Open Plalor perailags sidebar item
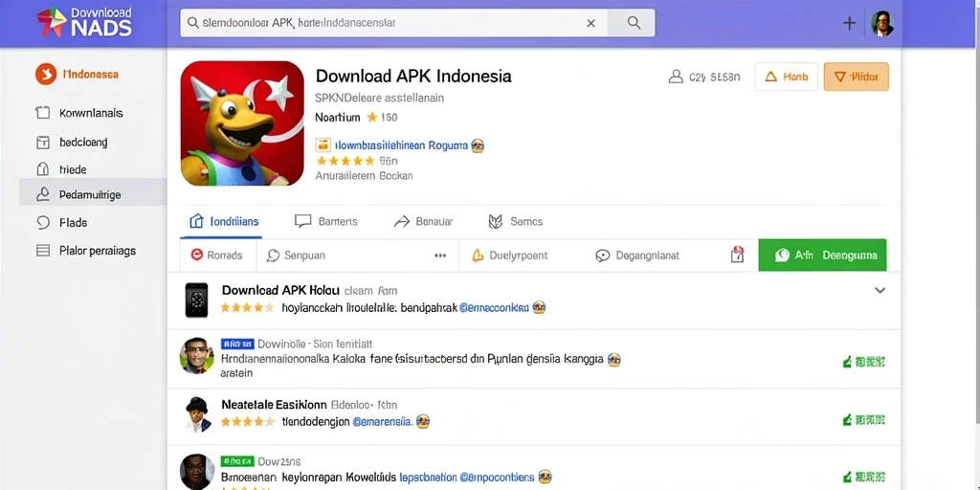The width and height of the screenshot is (980, 490). (x=85, y=251)
